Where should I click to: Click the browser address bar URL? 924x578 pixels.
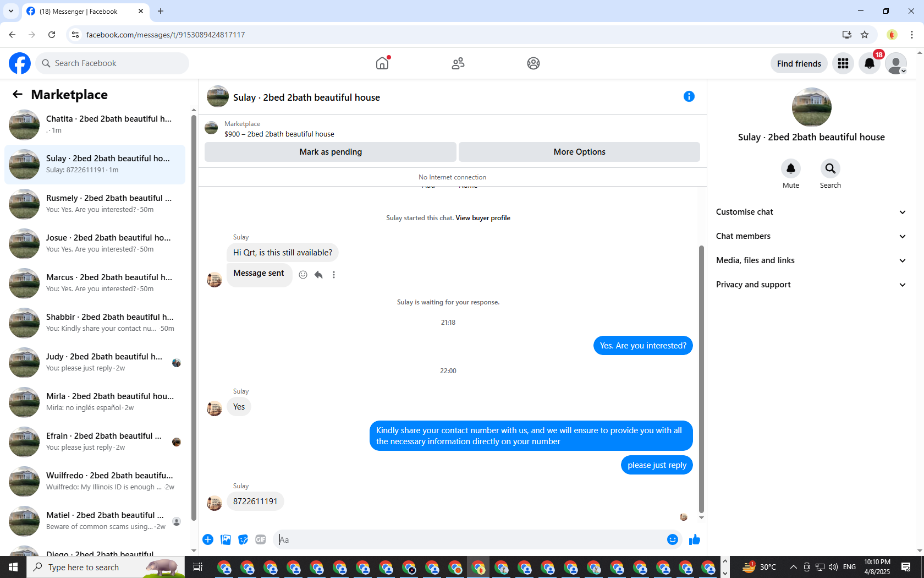tap(166, 35)
